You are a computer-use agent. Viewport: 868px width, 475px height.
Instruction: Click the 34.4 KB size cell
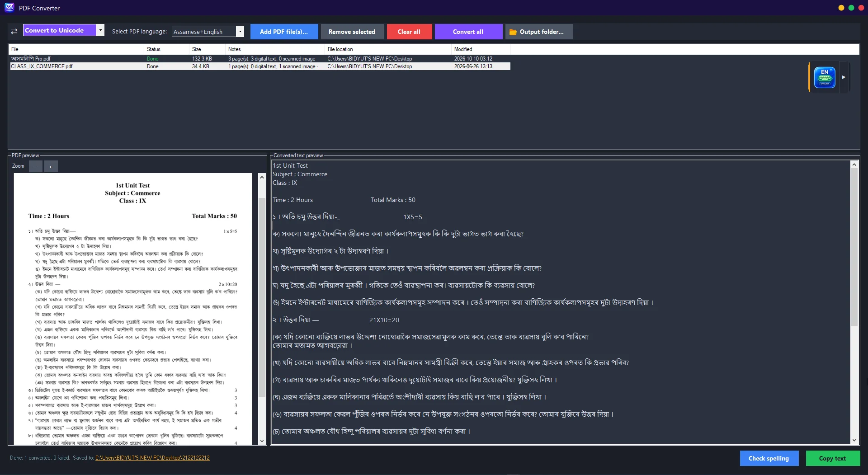pyautogui.click(x=201, y=66)
